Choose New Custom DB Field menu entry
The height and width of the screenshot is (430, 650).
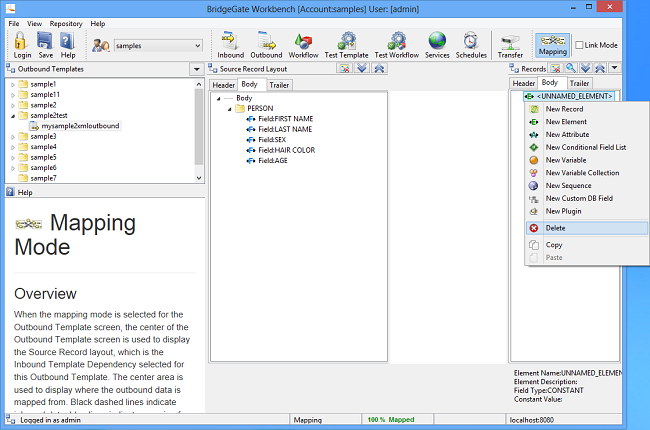586,199
